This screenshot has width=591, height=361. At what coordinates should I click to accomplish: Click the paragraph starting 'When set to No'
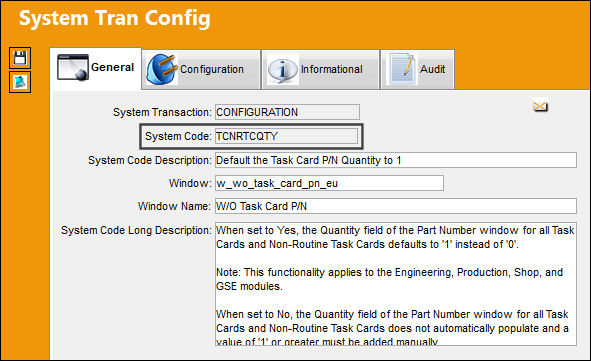pyautogui.click(x=392, y=328)
